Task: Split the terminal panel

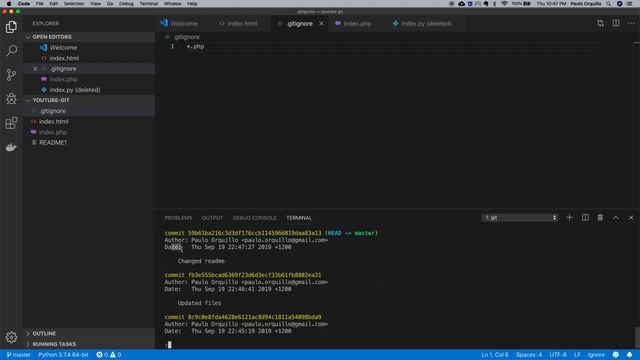Action: (x=585, y=218)
